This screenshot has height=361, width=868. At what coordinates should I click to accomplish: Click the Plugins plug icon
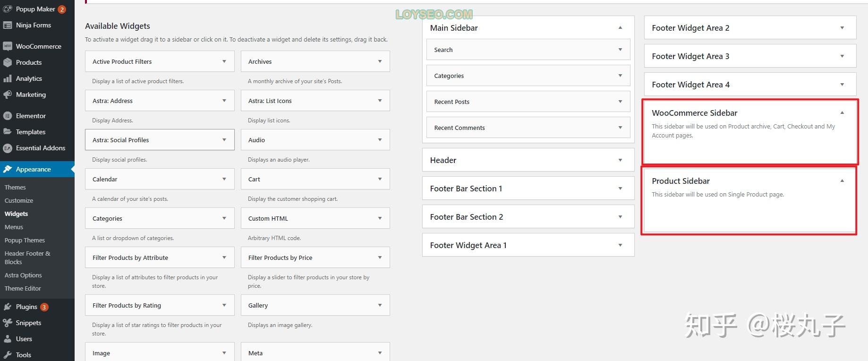7,307
